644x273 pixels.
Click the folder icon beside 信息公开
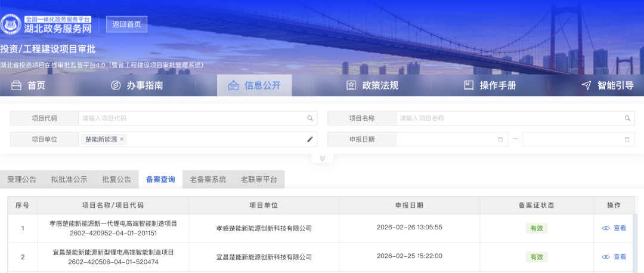click(233, 85)
